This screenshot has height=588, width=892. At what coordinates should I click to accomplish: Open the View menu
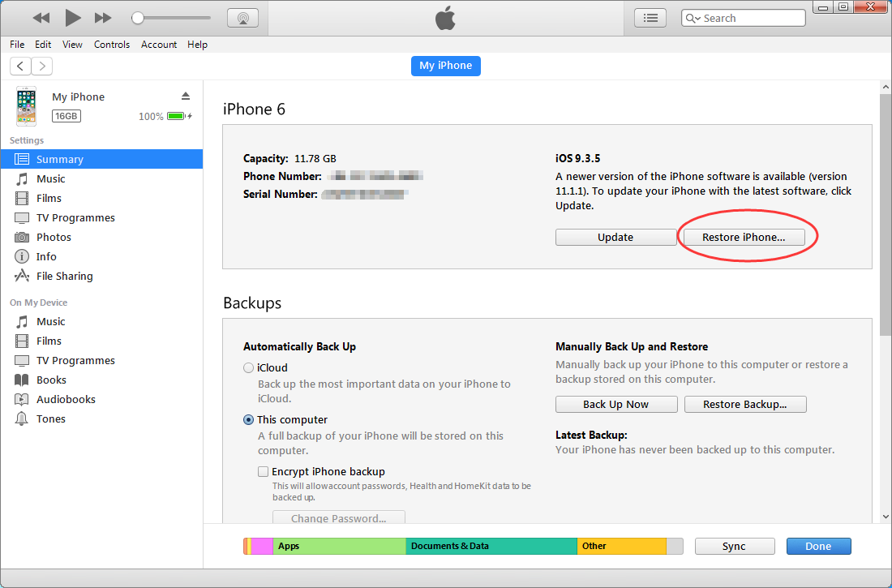pyautogui.click(x=72, y=45)
